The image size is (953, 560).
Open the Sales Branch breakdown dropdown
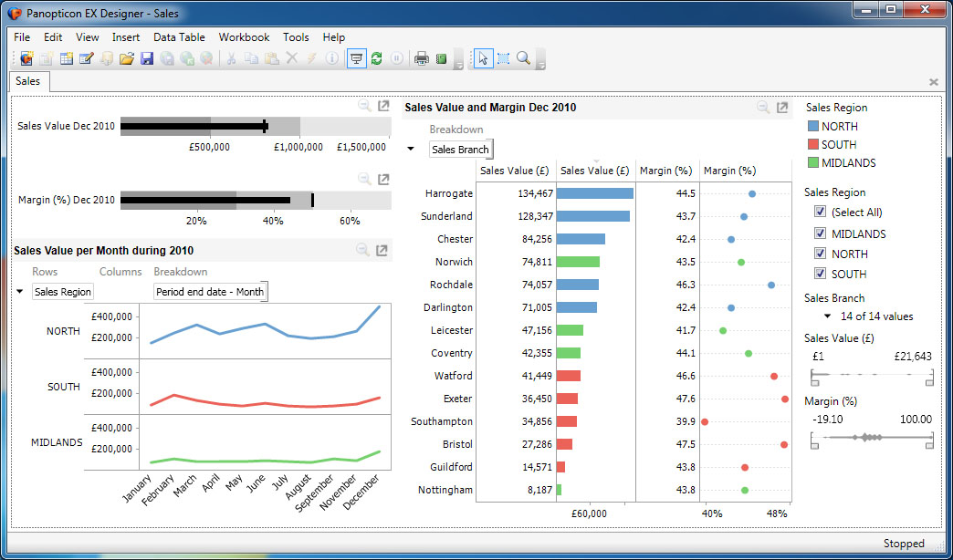point(460,149)
